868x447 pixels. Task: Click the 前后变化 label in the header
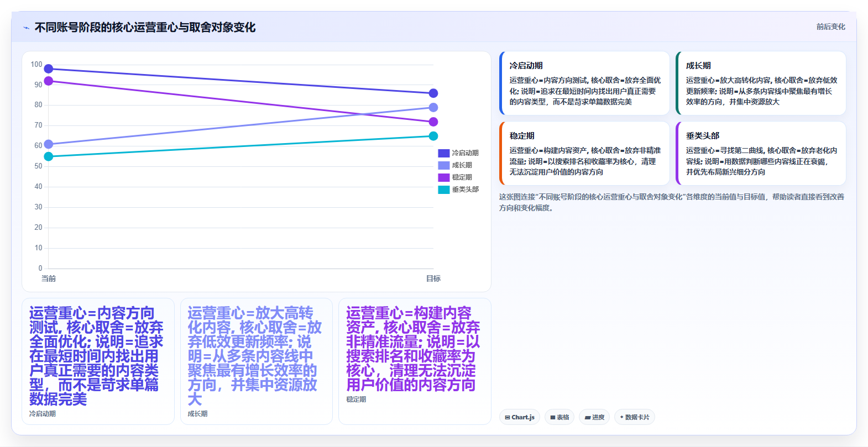tap(831, 27)
